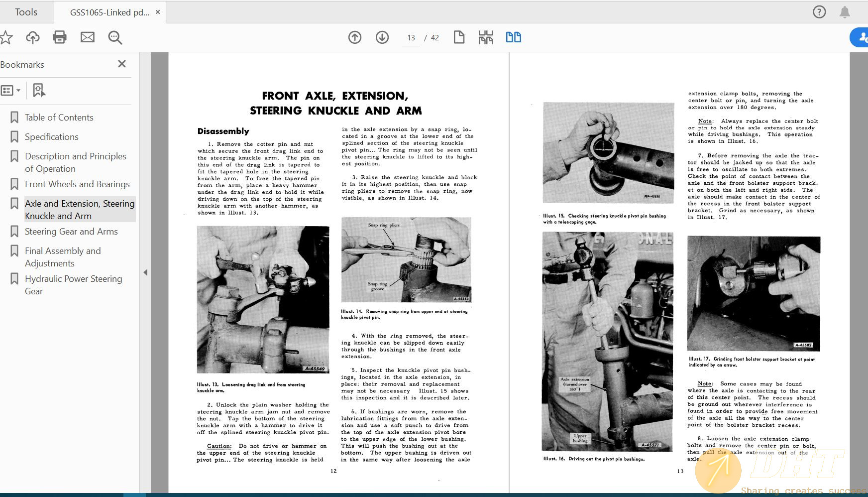This screenshot has height=497, width=868.
Task: Open the find text magnifier tool
Action: [115, 37]
